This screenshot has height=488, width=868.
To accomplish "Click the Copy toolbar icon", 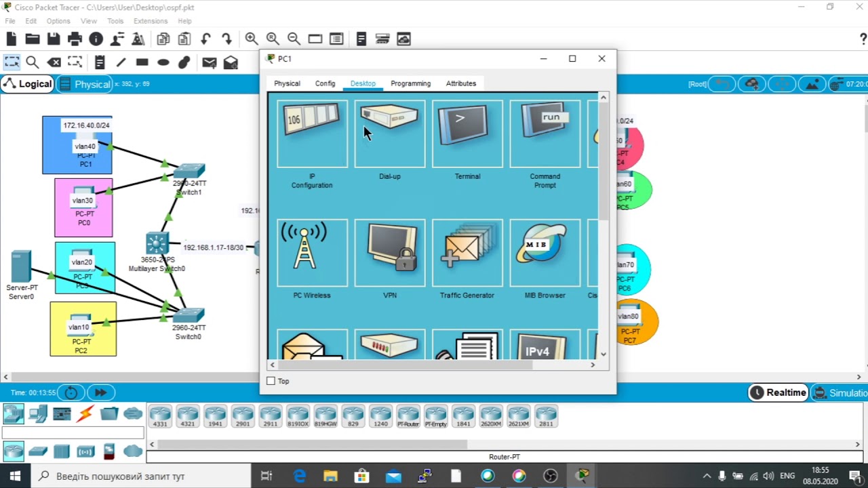I will (x=163, y=39).
